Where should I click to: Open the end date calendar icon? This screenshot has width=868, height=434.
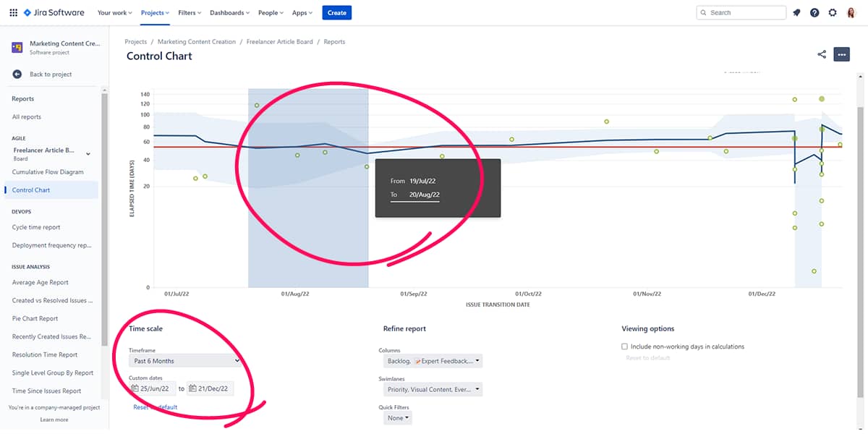tap(192, 389)
